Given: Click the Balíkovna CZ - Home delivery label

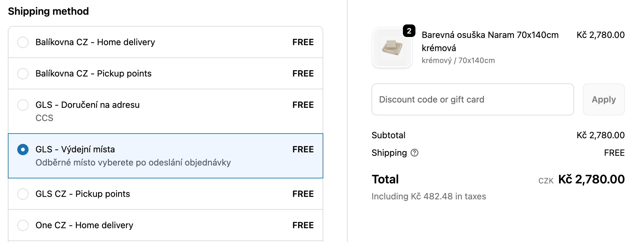Looking at the screenshot, I should tap(95, 42).
